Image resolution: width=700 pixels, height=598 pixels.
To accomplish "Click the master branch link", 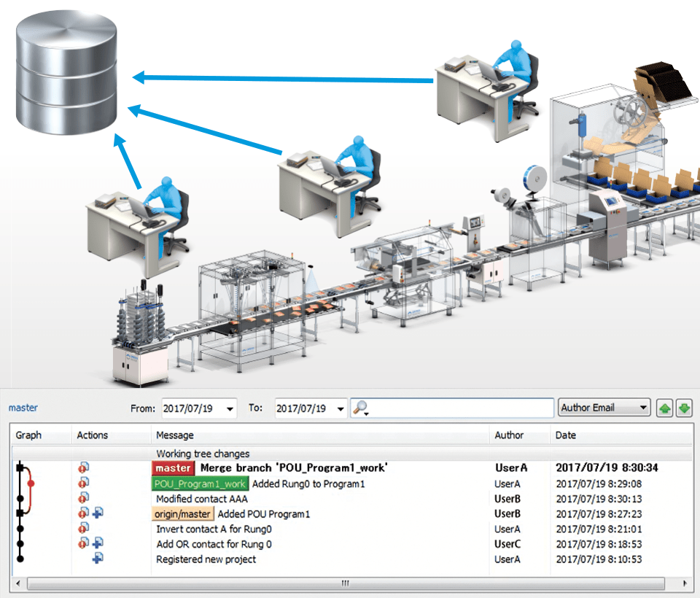I will click(x=23, y=408).
